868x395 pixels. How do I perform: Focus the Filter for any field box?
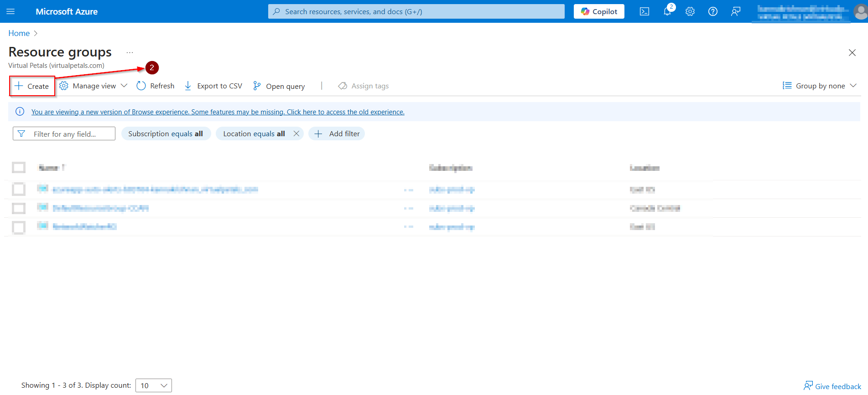64,133
